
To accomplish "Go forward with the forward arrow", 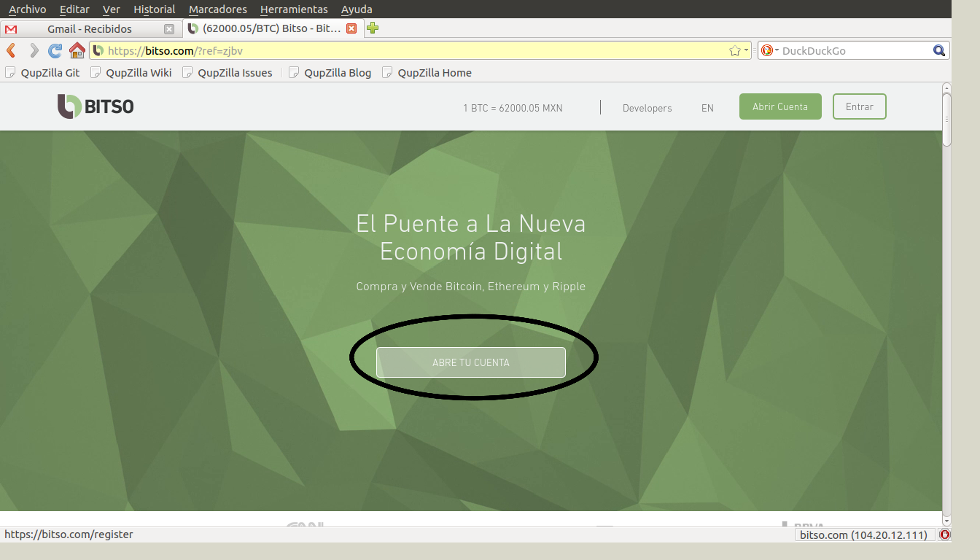I will coord(34,50).
